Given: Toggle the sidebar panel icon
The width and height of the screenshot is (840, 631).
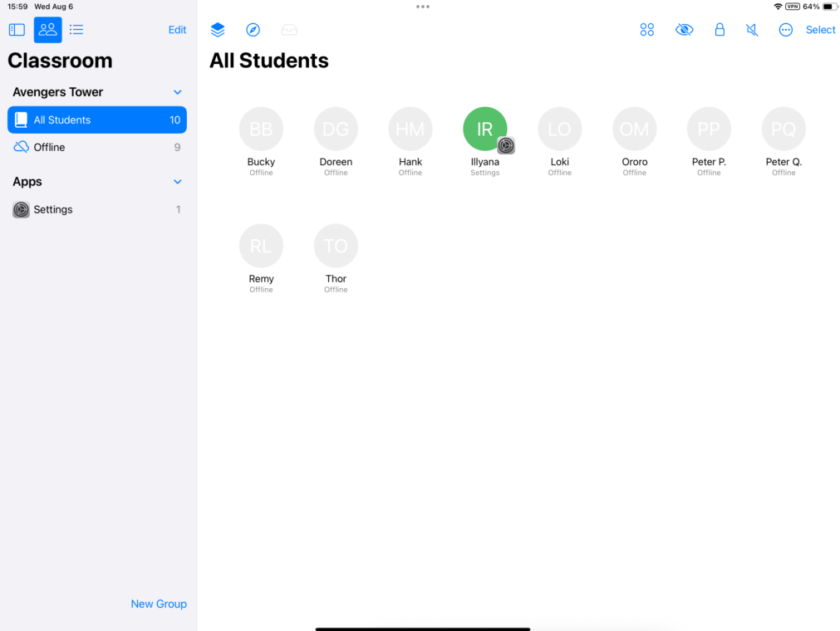Looking at the screenshot, I should tap(17, 29).
